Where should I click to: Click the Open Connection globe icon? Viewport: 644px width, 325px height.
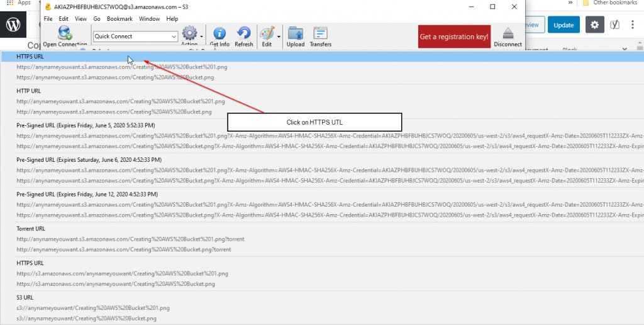[65, 33]
